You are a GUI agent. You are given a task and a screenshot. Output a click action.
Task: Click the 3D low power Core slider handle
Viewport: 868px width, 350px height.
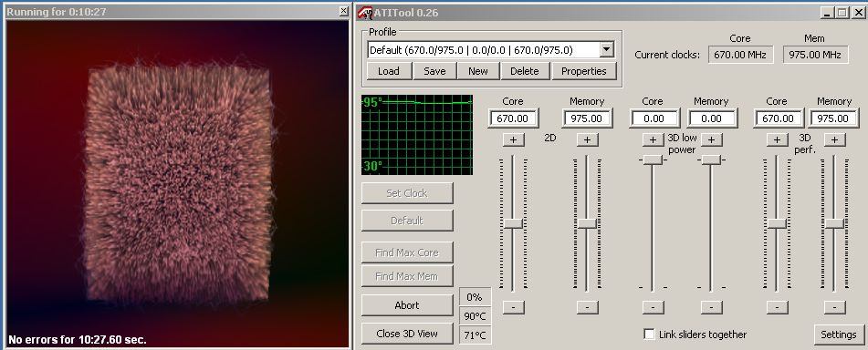click(x=653, y=160)
